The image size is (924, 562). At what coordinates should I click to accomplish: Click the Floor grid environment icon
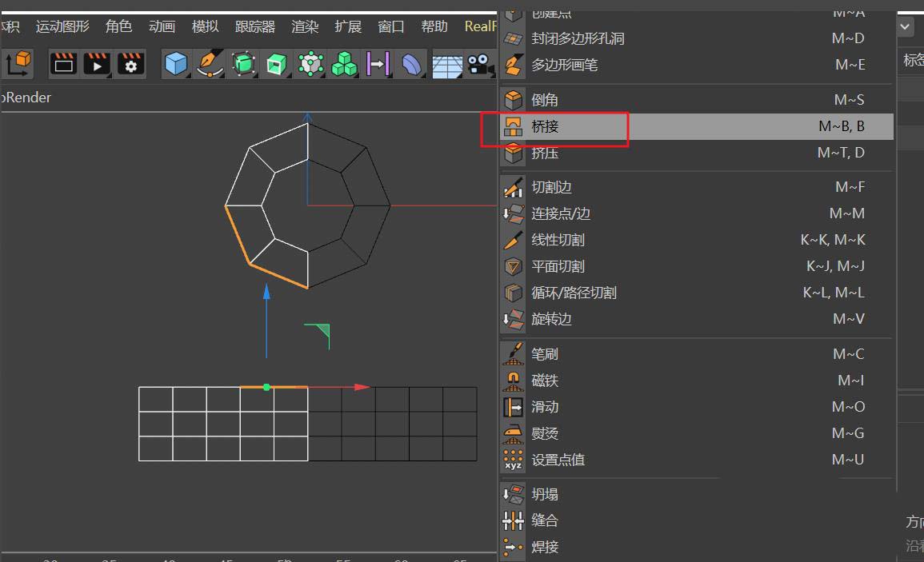(447, 64)
